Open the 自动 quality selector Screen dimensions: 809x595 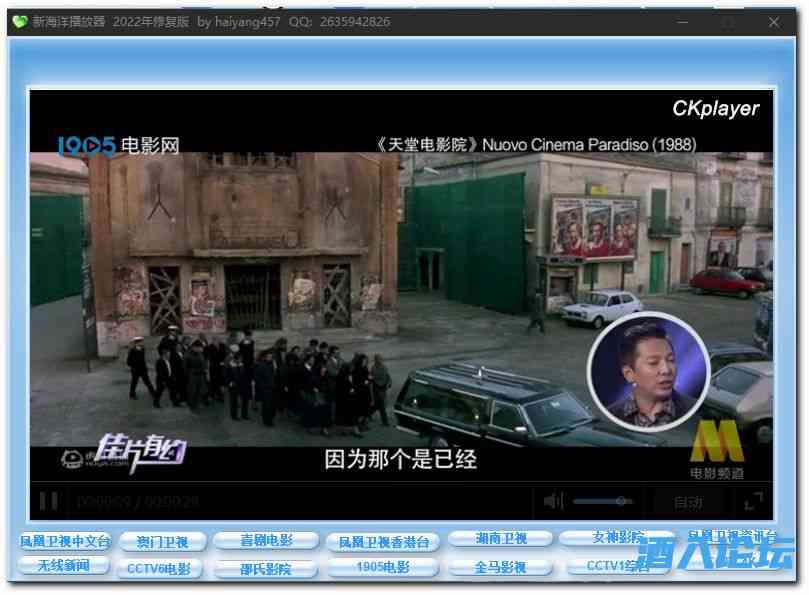point(688,502)
